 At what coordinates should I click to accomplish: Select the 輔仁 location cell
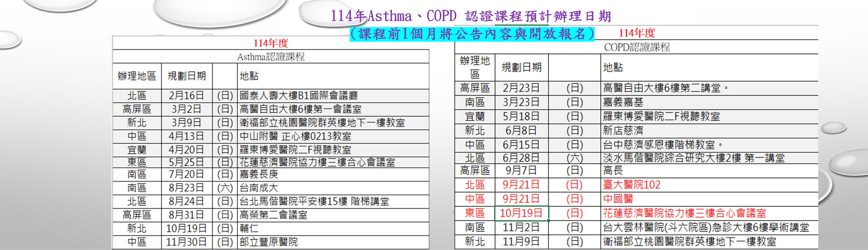click(x=249, y=228)
